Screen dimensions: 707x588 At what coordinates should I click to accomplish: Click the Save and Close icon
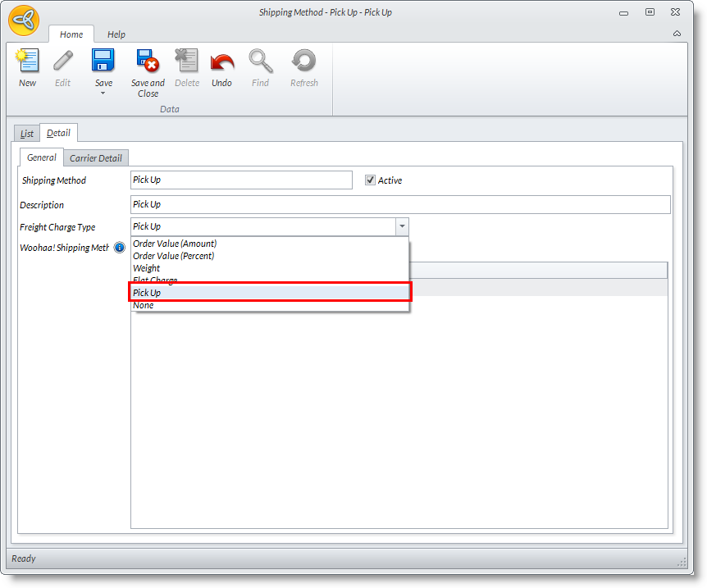tap(148, 62)
